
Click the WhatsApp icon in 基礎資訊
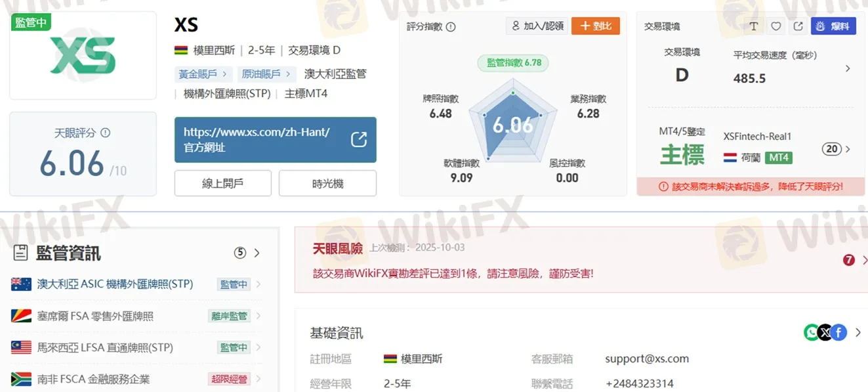click(812, 333)
